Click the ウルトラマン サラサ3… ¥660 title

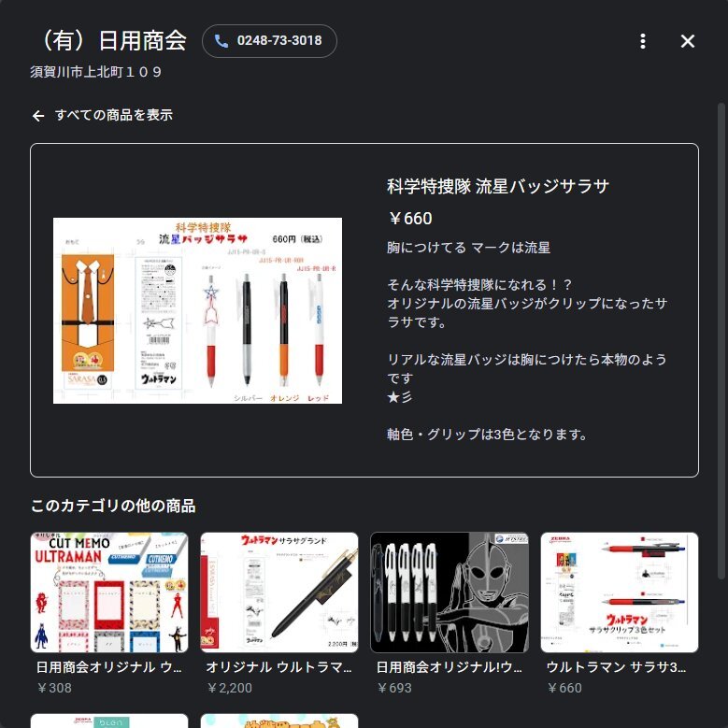616,667
